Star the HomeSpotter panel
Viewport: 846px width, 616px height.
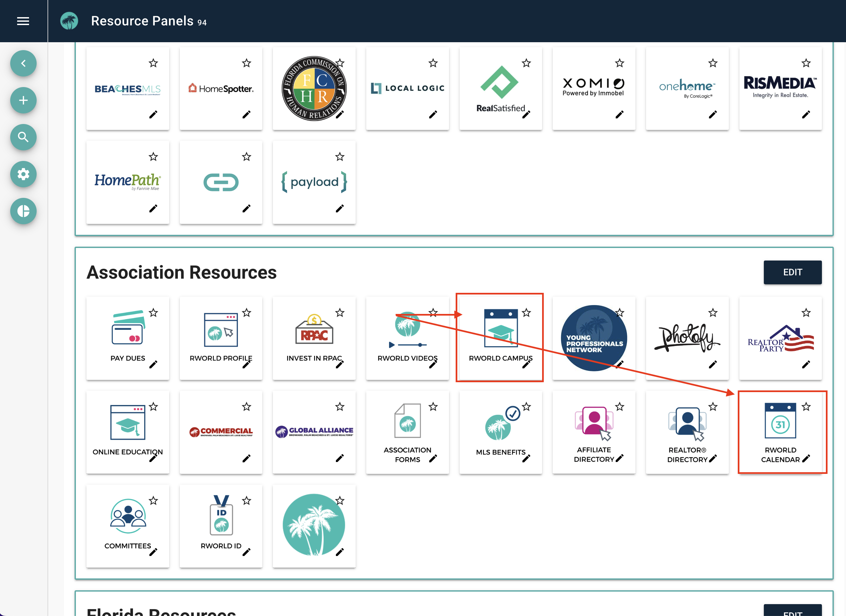pos(246,63)
